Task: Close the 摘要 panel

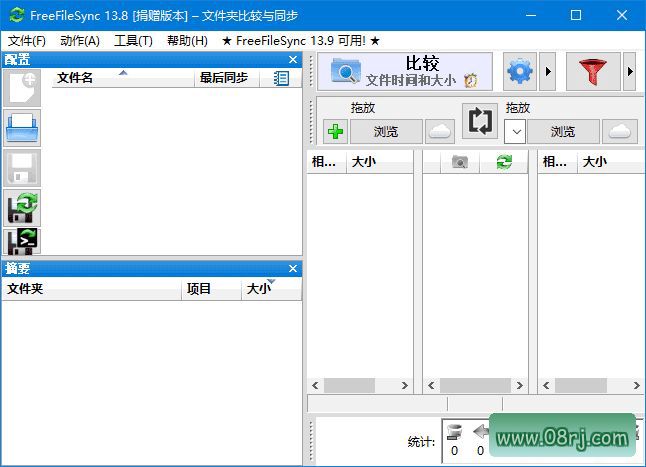Action: point(293,269)
